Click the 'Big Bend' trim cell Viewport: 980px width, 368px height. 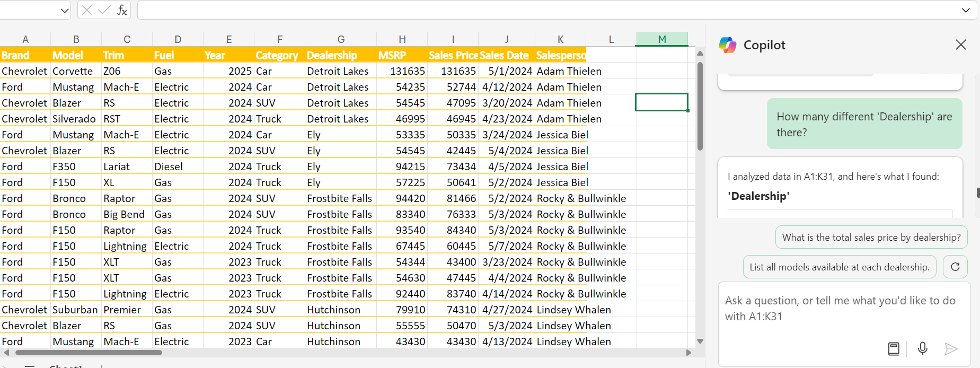tap(127, 214)
